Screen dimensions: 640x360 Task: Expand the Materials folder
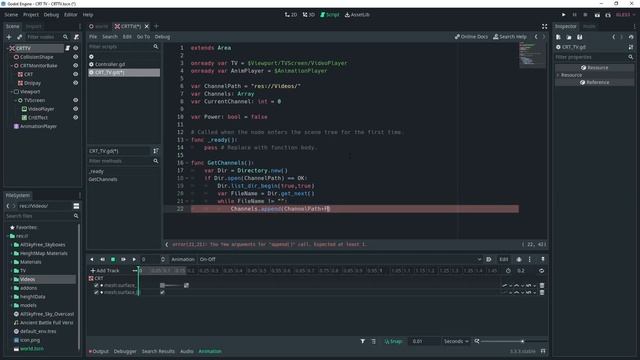(11, 262)
